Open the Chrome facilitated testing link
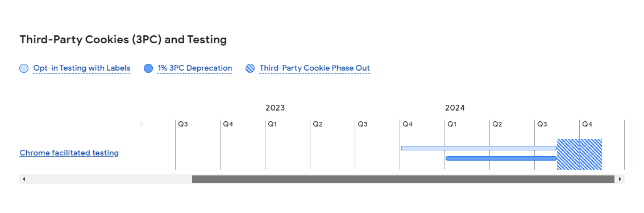This screenshot has height=213, width=644. point(69,153)
